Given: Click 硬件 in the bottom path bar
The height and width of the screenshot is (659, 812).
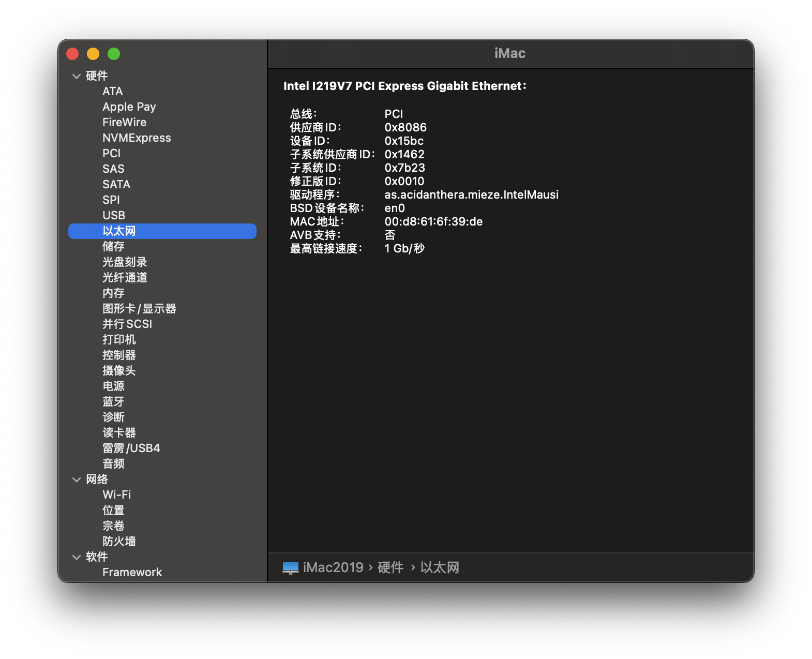Looking at the screenshot, I should [x=390, y=567].
